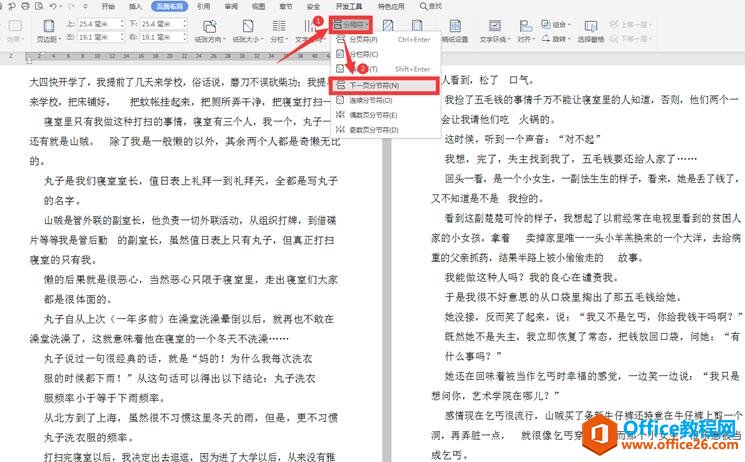Open the customize quick access toolbar dropdown
This screenshot has width=745, height=462.
click(x=86, y=7)
